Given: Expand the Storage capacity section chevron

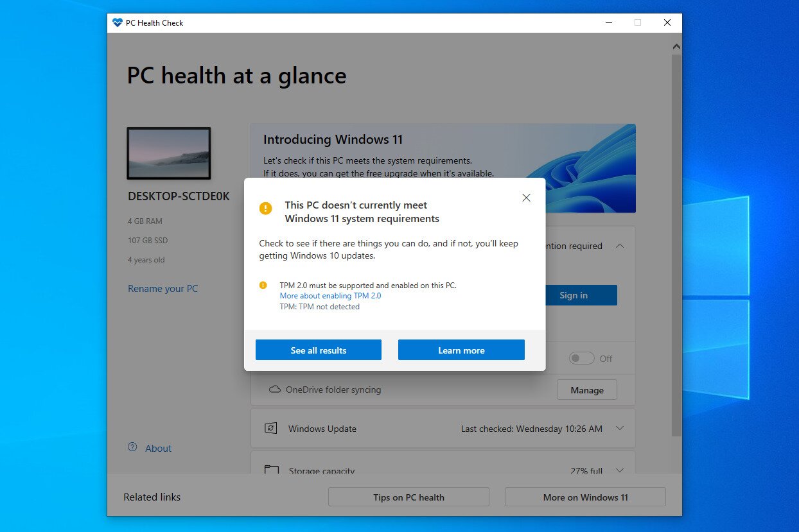Looking at the screenshot, I should coord(620,470).
